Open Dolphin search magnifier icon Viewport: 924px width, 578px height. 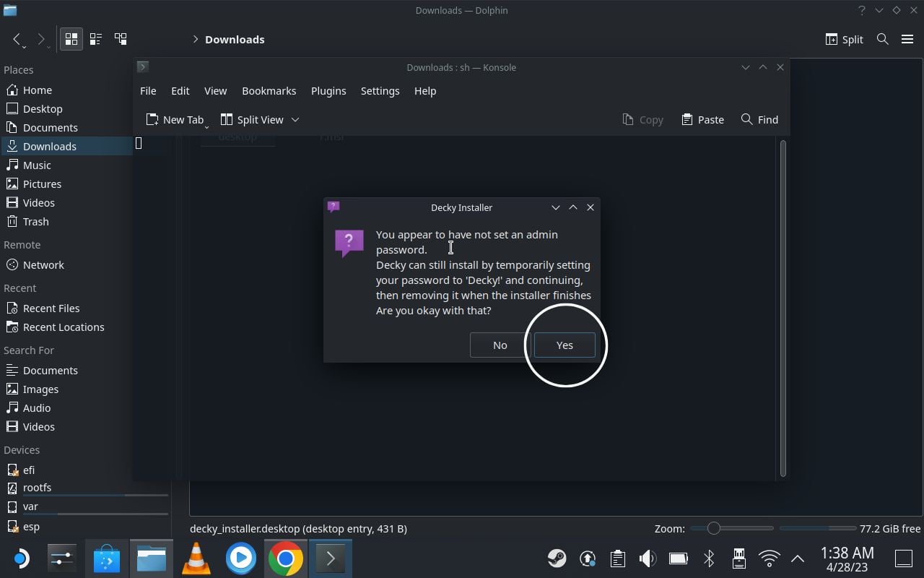pos(882,39)
